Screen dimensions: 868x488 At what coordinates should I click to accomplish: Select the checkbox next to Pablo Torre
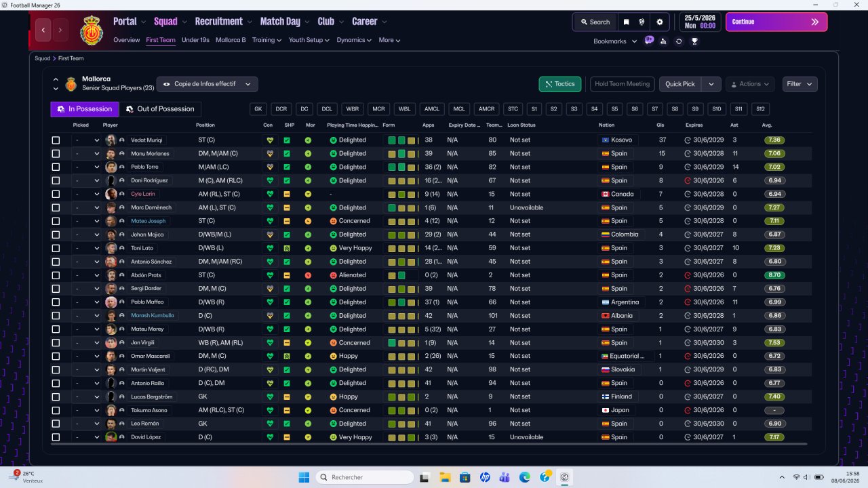click(x=56, y=167)
